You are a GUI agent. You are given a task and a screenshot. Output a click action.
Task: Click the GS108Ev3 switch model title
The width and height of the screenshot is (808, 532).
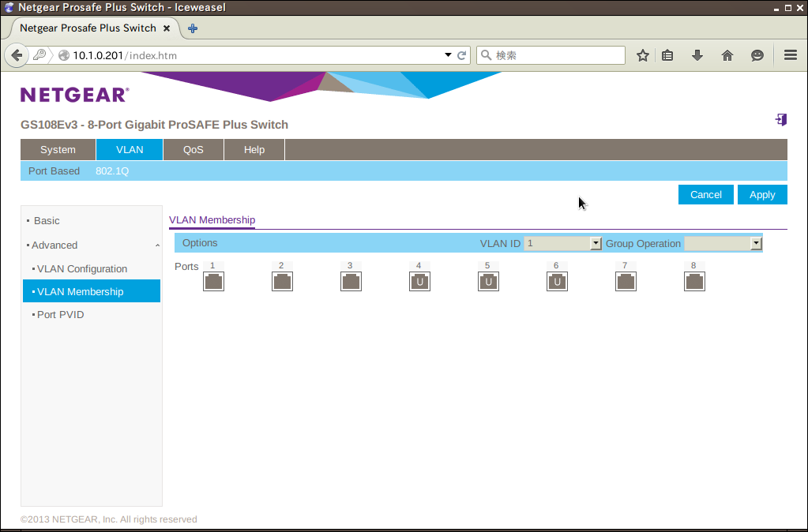(x=154, y=125)
